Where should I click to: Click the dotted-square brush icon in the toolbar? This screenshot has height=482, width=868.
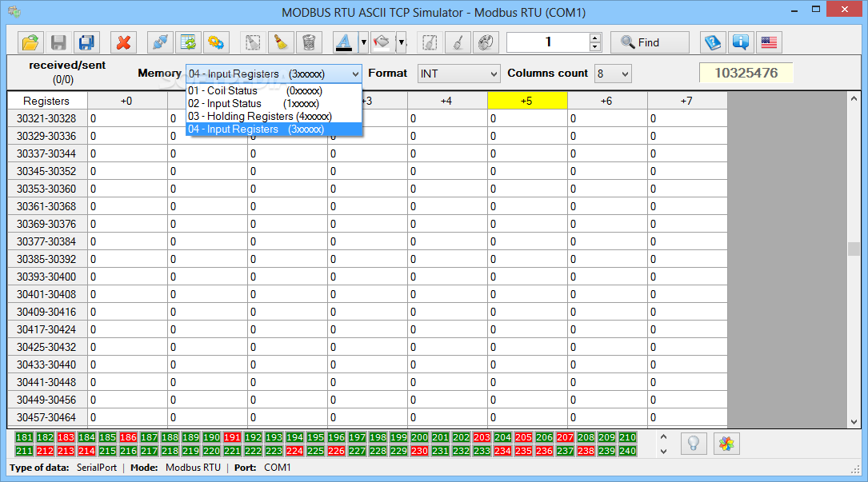pos(430,42)
